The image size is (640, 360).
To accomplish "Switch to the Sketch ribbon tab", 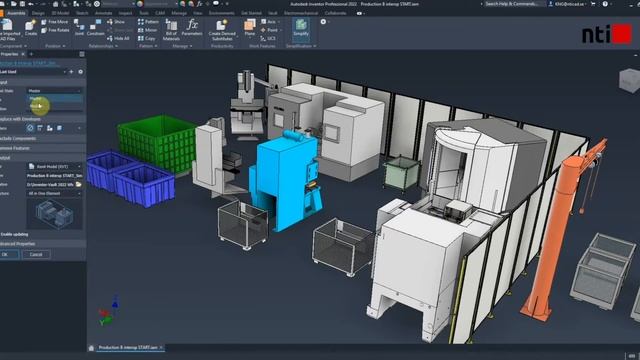I will tap(82, 13).
